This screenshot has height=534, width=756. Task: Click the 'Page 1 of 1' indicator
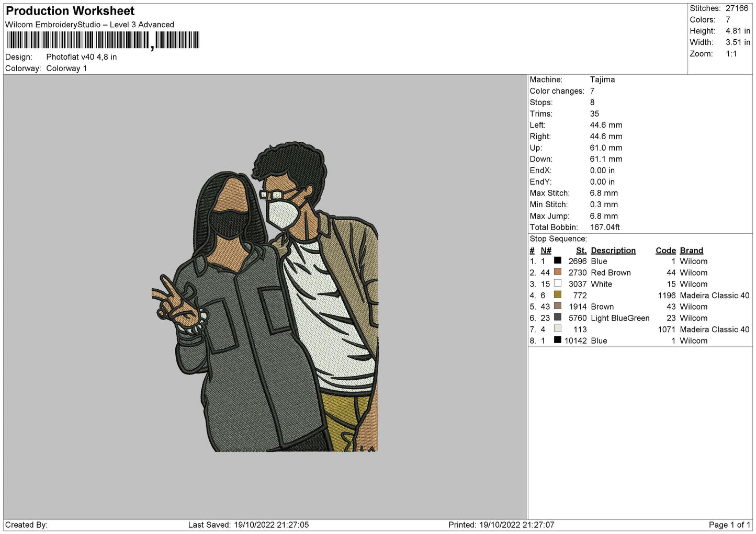(729, 525)
